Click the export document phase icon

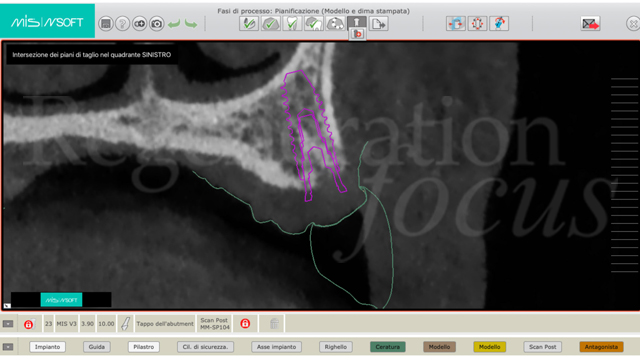[378, 24]
